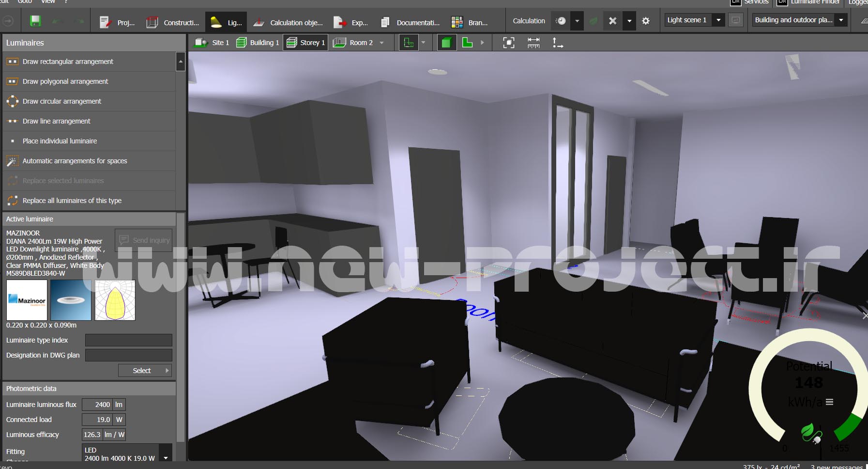Screen dimensions: 868x469
Task: Toggle the green L-shaped view icon
Action: [x=467, y=43]
